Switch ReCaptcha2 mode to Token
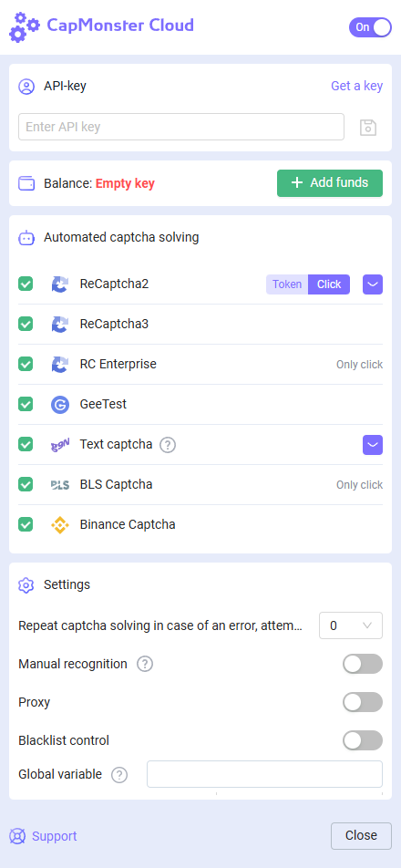 click(287, 284)
